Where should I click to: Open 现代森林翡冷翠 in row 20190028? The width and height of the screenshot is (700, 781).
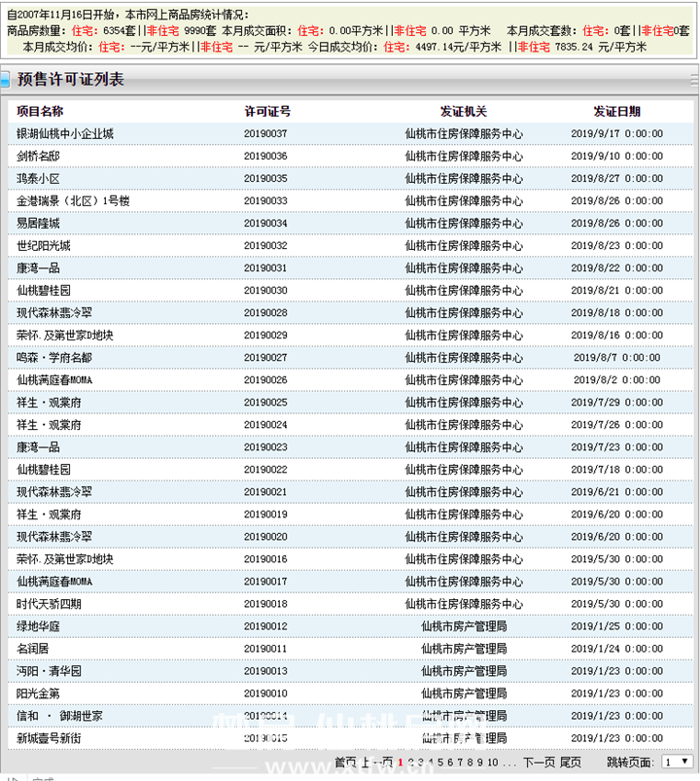tap(54, 313)
